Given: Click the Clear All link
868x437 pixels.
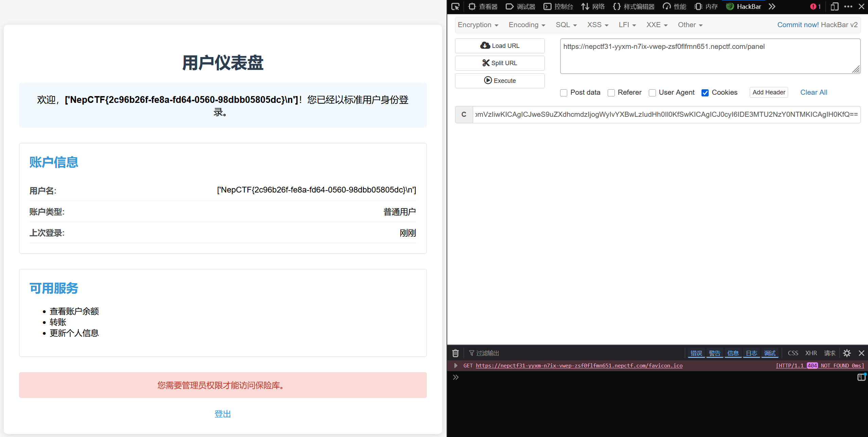Looking at the screenshot, I should click(813, 92).
